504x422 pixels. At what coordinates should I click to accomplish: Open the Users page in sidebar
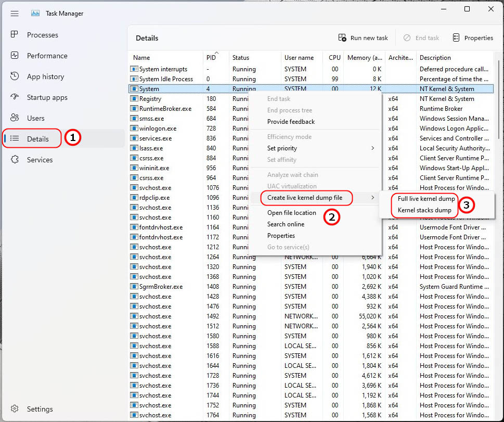click(x=36, y=118)
